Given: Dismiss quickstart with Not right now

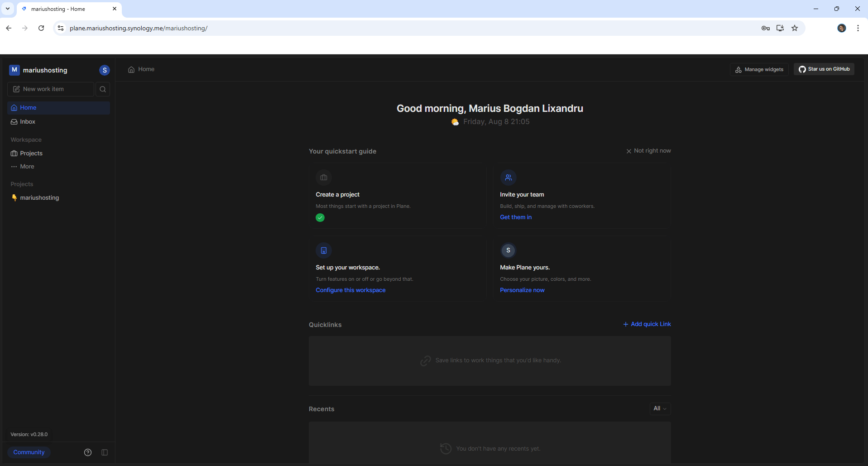Looking at the screenshot, I should 648,151.
